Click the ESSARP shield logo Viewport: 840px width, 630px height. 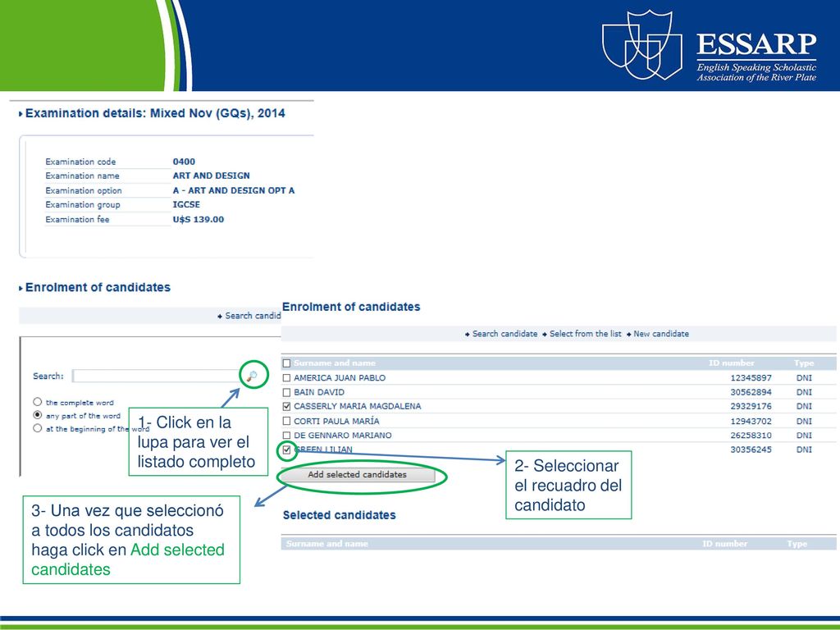642,44
